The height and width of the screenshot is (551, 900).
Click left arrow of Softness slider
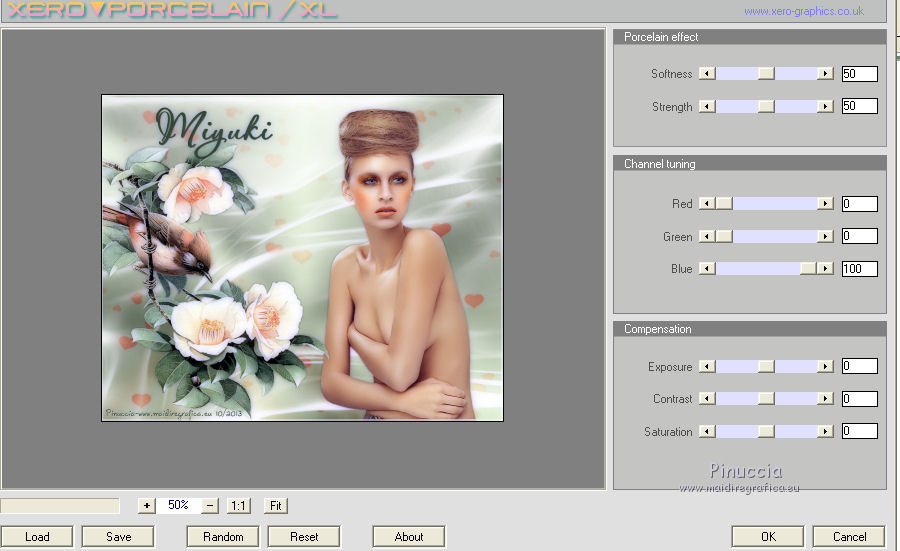click(x=707, y=74)
